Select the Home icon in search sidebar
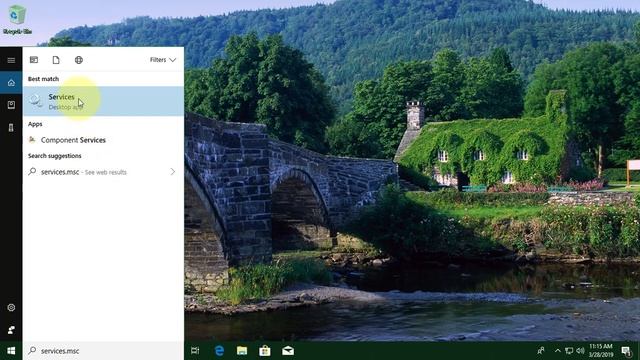Screen dimensions: 640x360 pos(11,83)
